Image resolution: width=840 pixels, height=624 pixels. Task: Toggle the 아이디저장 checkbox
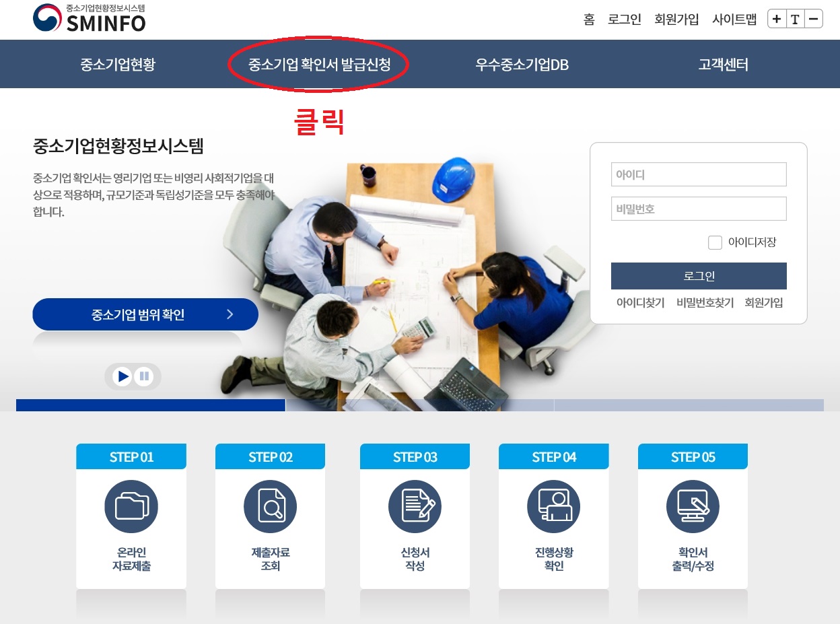(x=715, y=242)
